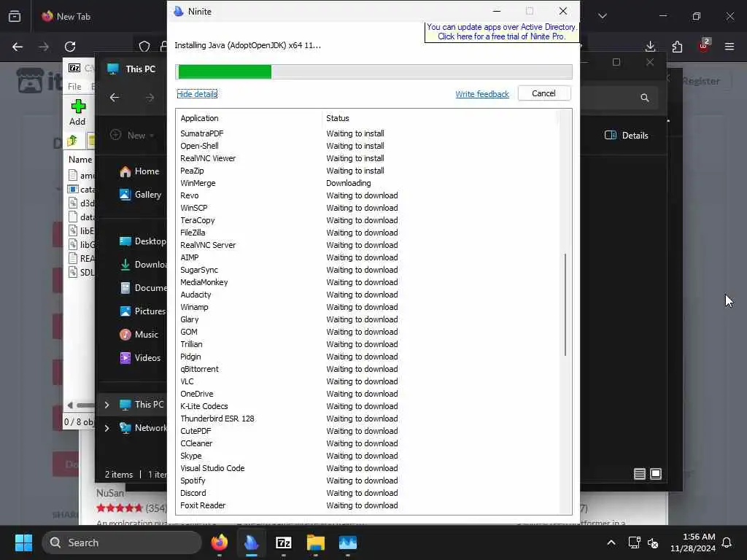Expand Network node in Explorer tree
This screenshot has width=747, height=560.
[107, 428]
